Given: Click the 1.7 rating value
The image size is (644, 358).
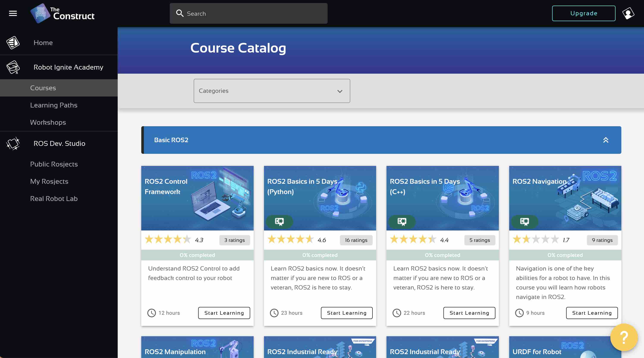Looking at the screenshot, I should click(x=566, y=240).
